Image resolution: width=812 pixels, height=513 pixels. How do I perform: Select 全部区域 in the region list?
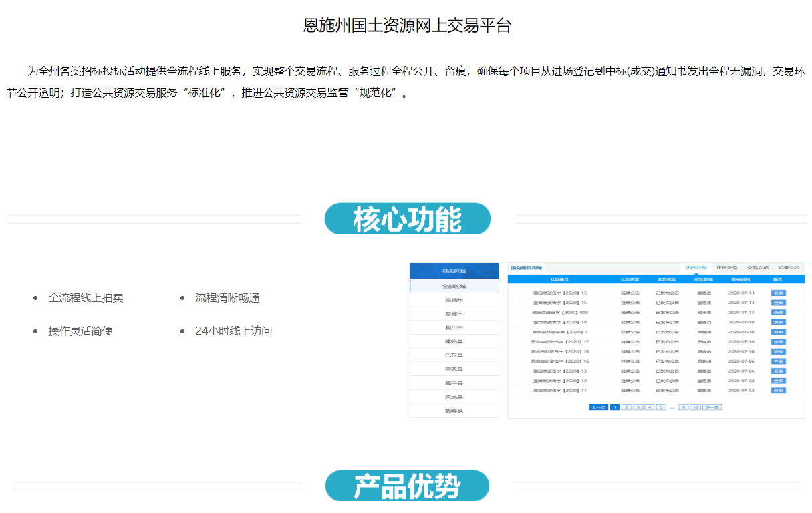454,286
